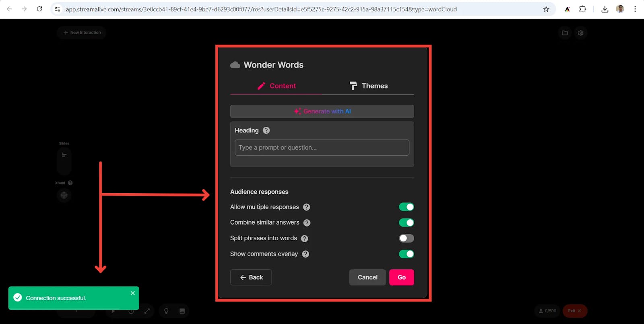Click the pink Go button
This screenshot has width=644, height=324.
(x=402, y=277)
